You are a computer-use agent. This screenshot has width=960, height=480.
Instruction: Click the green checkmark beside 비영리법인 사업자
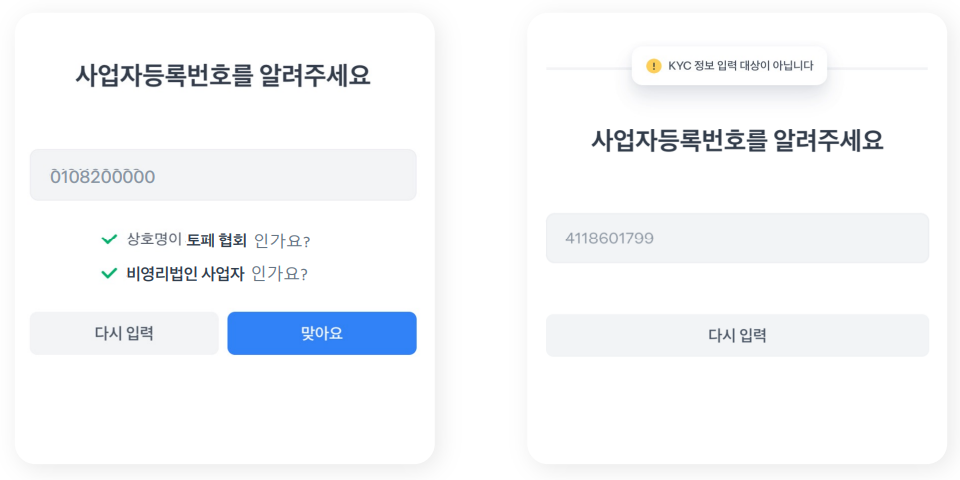tap(110, 273)
